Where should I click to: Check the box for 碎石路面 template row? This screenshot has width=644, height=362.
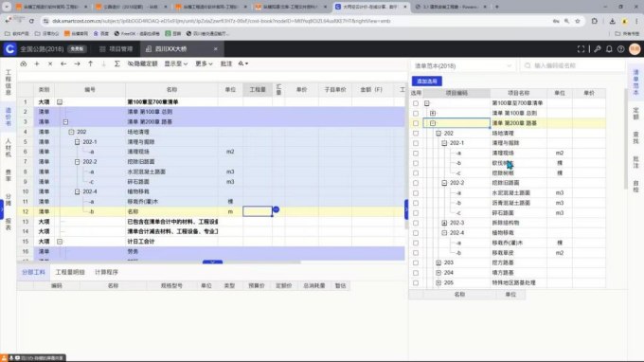(416, 213)
